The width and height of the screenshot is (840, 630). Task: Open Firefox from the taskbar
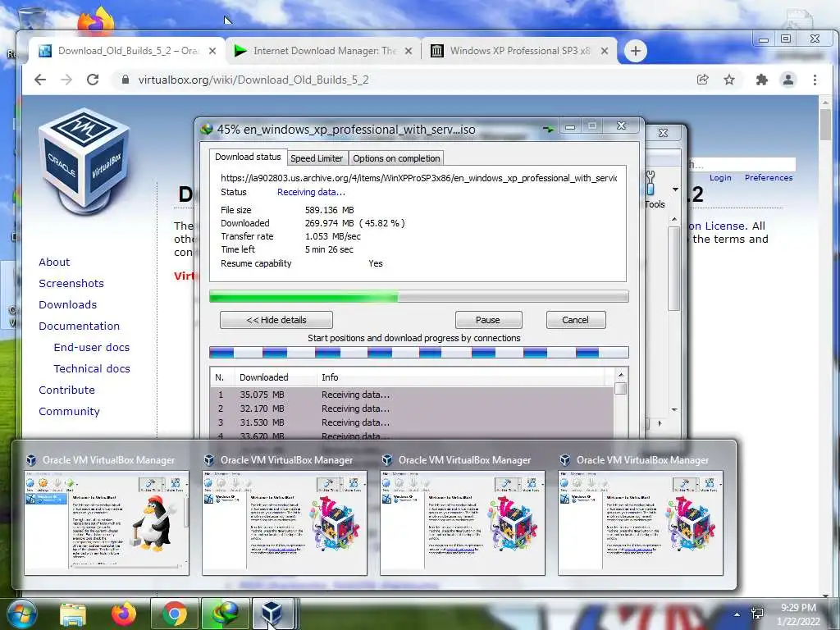tap(124, 614)
